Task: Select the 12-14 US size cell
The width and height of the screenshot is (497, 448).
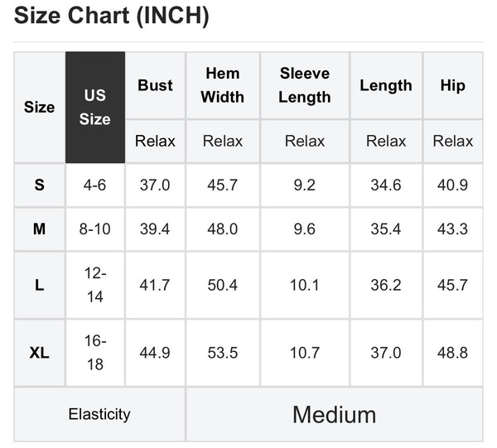Action: 95,285
